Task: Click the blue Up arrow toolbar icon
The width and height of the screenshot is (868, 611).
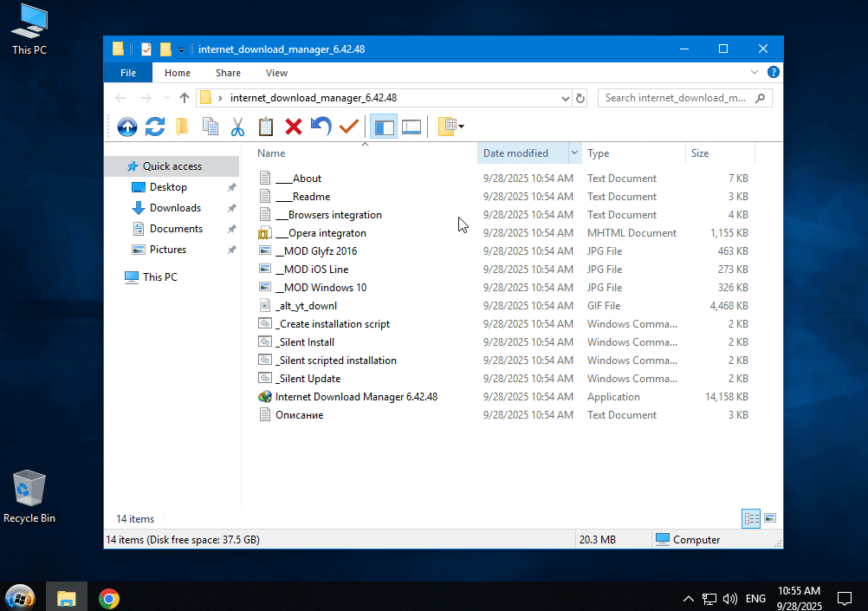Action: pos(127,127)
